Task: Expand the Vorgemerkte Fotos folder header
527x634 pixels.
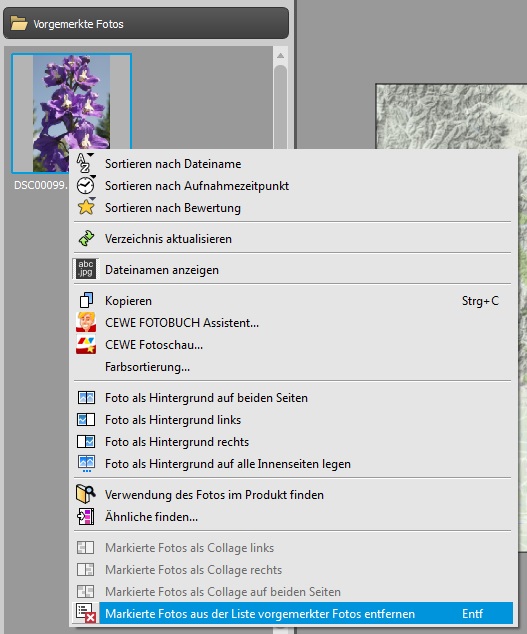Action: [x=146, y=24]
